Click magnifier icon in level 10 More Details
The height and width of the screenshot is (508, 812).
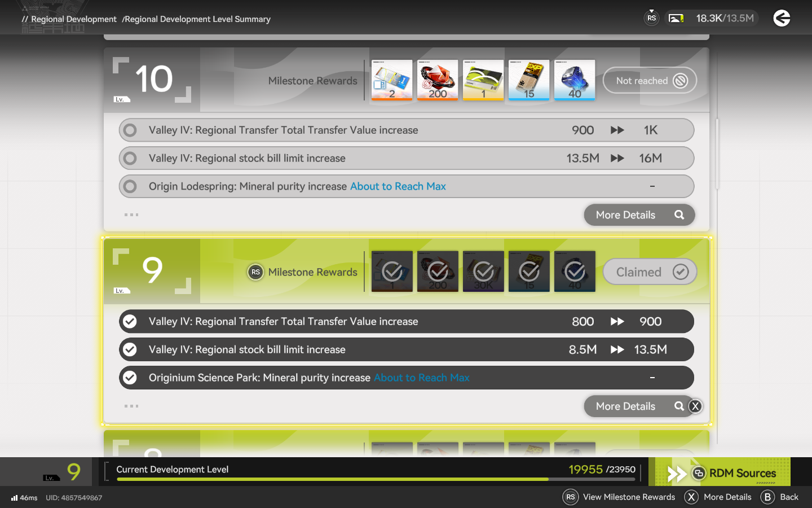(x=679, y=215)
